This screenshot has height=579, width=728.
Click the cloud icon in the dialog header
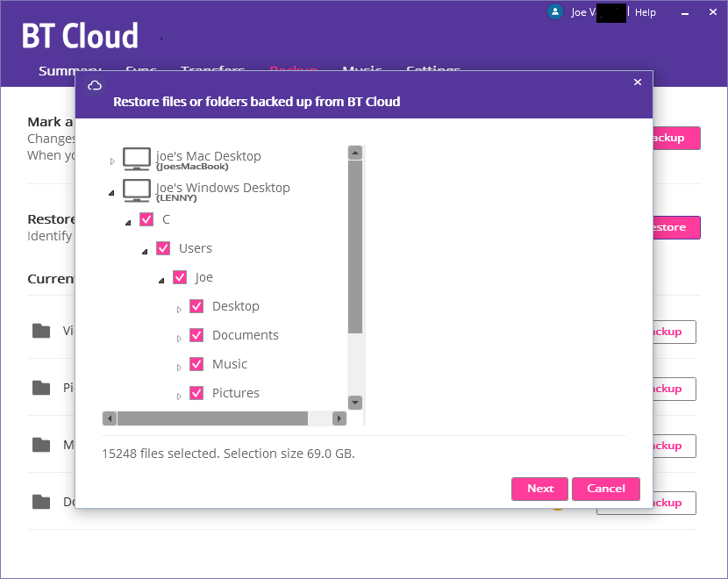(95, 85)
